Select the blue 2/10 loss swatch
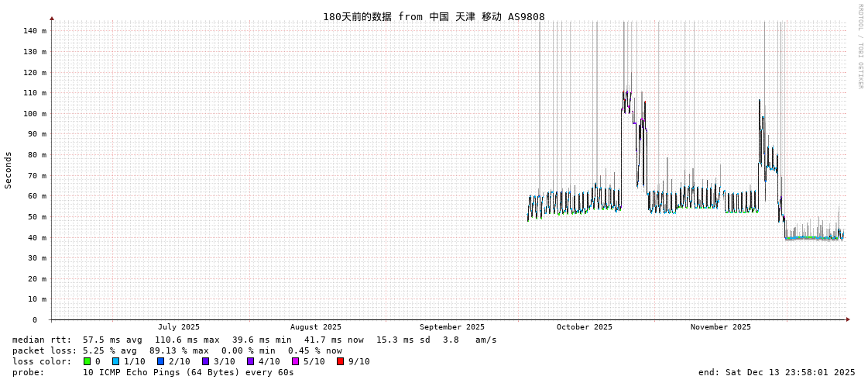This screenshot has height=383, width=868. coord(160,361)
